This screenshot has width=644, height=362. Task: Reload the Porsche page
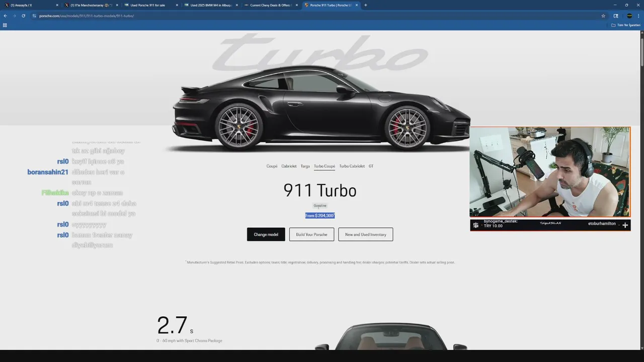(x=23, y=16)
